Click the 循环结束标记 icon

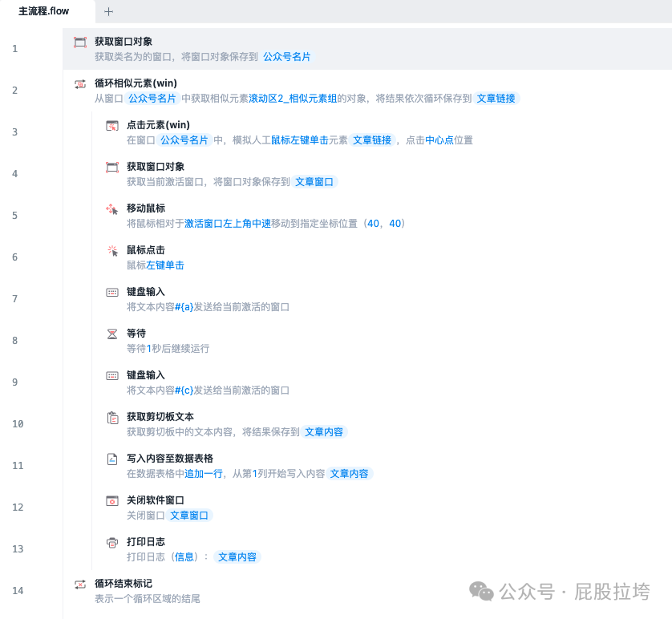[80, 585]
